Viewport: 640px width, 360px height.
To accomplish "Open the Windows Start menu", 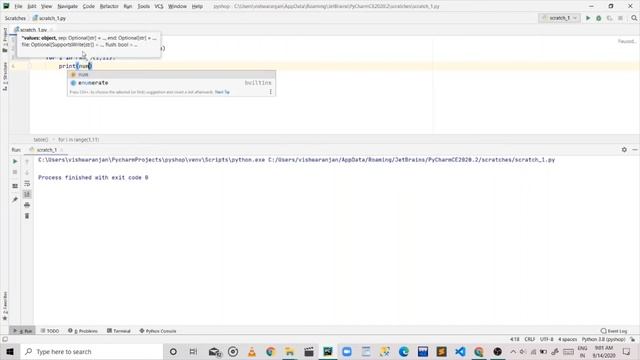I will tap(10, 351).
